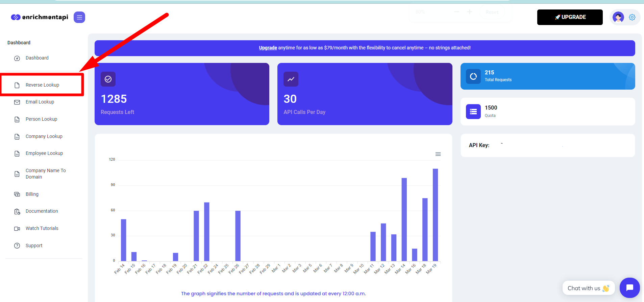Click the enrichmentapi logo
This screenshot has height=302, width=644.
(40, 17)
